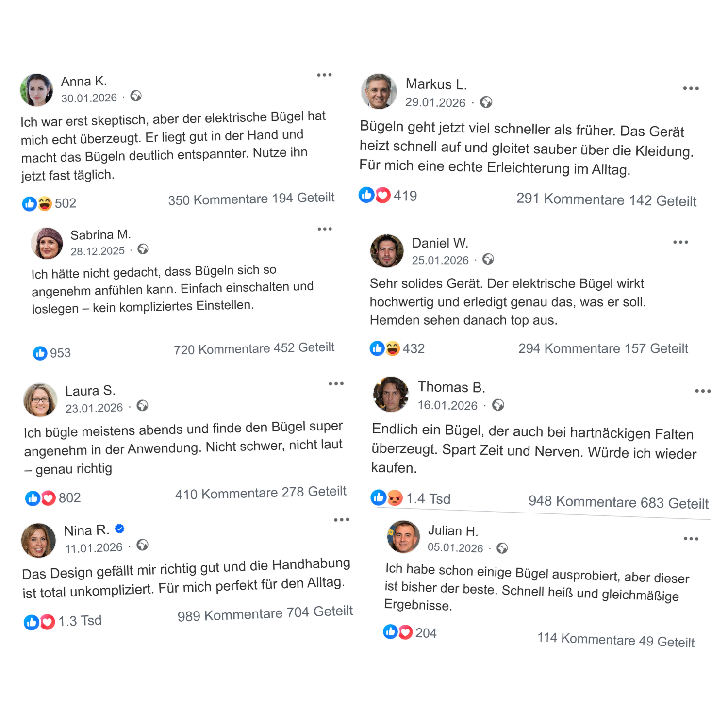Click the heart reaction on Julian H.'s post

coord(406,632)
